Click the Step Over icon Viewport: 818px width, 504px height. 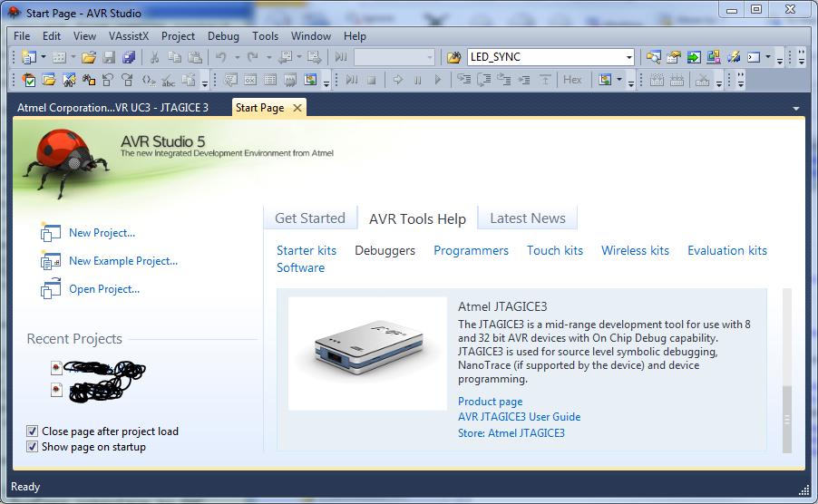484,80
